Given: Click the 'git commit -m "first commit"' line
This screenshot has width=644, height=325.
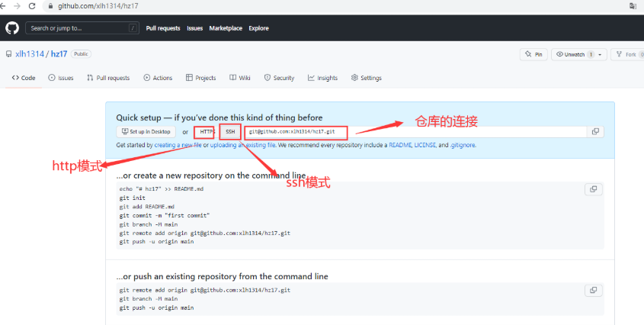Looking at the screenshot, I should tap(165, 216).
